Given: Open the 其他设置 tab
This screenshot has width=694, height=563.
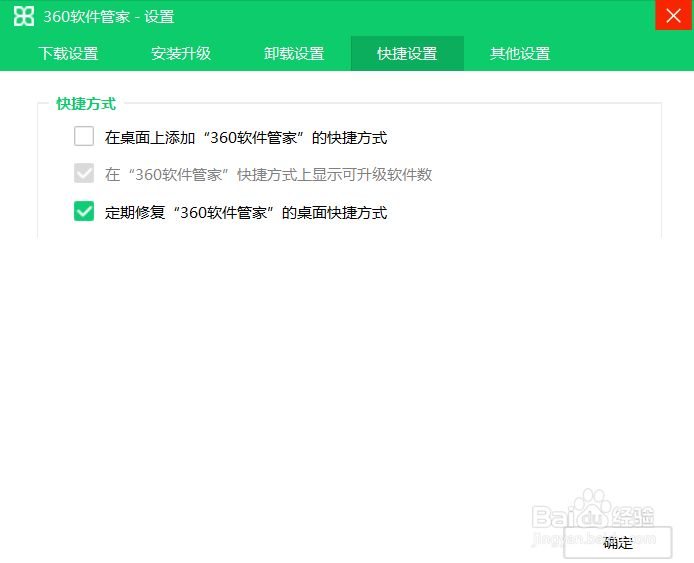Looking at the screenshot, I should coord(520,54).
